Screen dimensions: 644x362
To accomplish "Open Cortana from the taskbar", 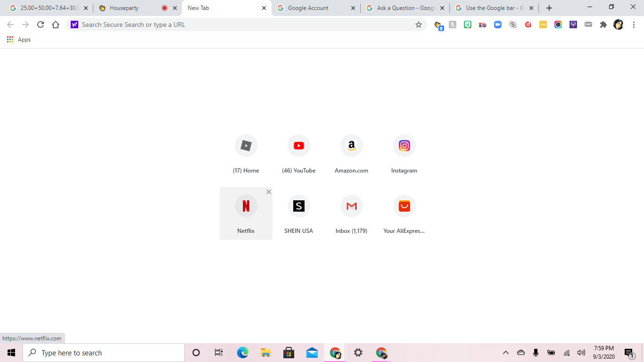I will point(196,353).
